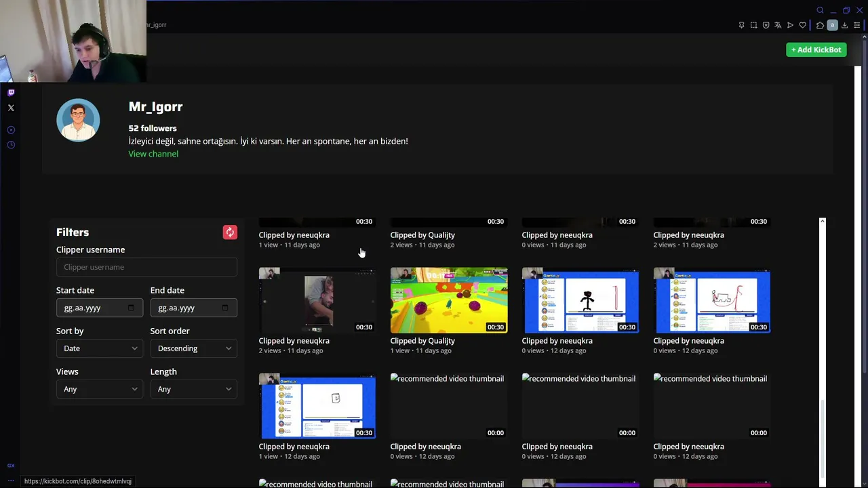Add page to bookmarks heart icon

(x=802, y=25)
